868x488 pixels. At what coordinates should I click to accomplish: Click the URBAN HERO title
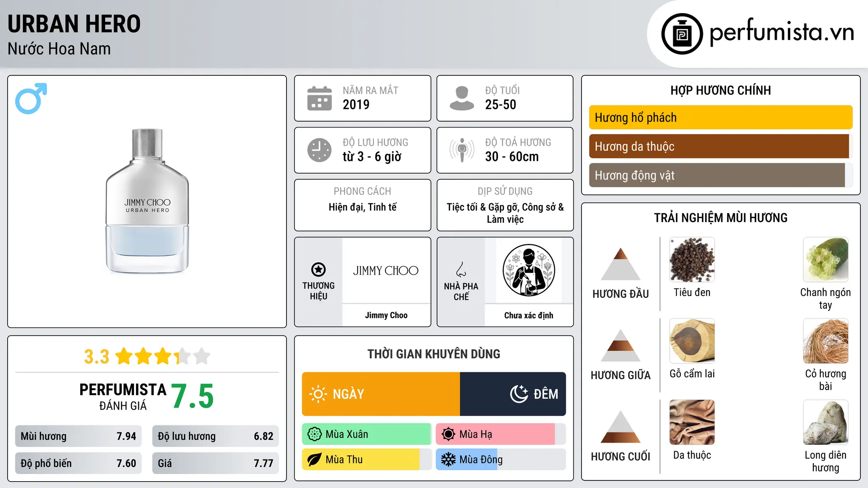click(74, 24)
